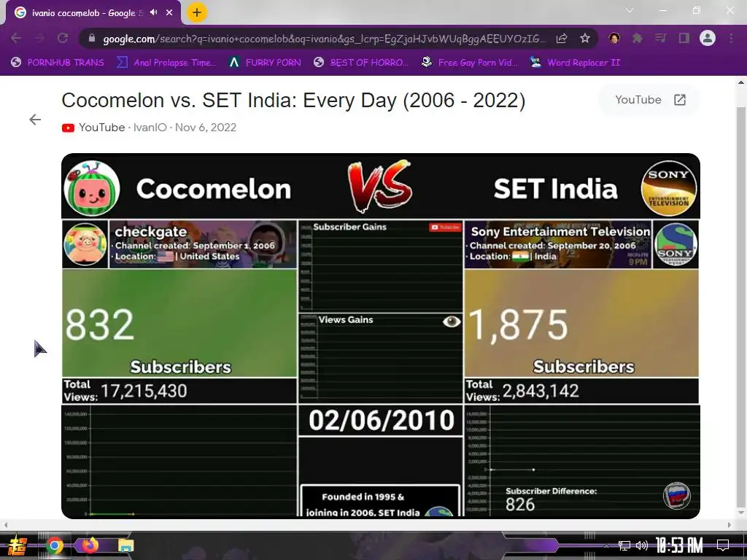Reload the current page
747x560 pixels.
coord(63,38)
